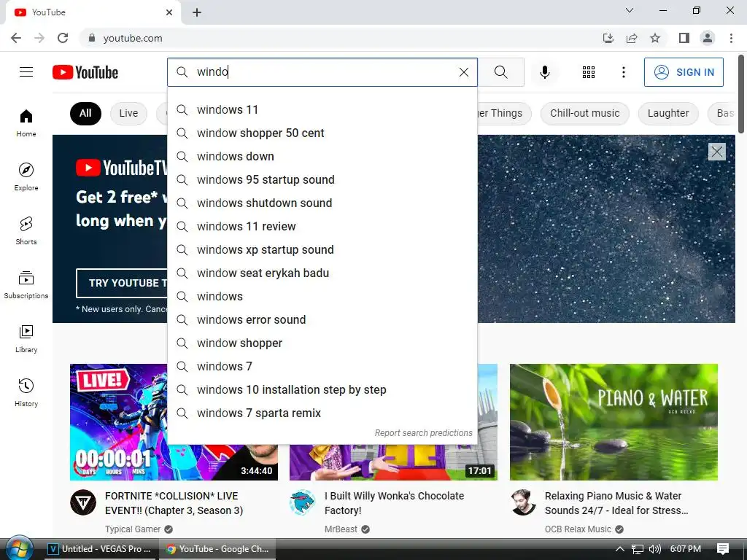Choose the plain 'window shopper' suggestion

(322, 343)
